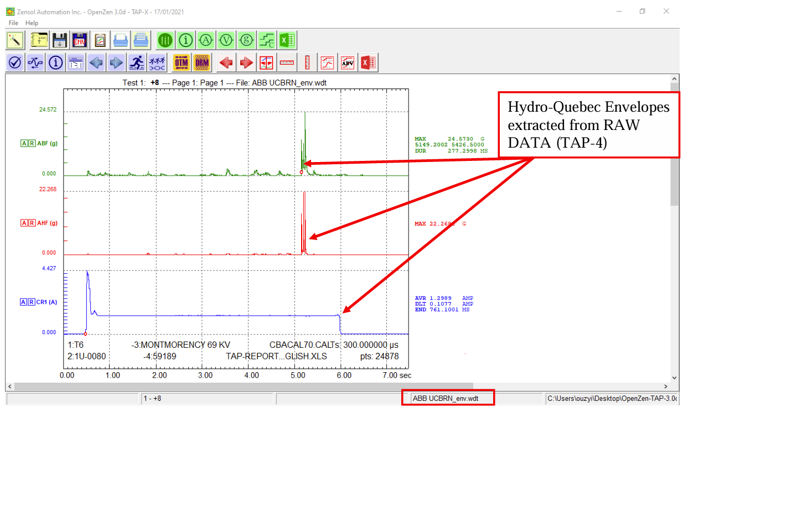This screenshot has height=532, width=797.
Task: Click the 'pts: 24878' text
Action: [380, 357]
